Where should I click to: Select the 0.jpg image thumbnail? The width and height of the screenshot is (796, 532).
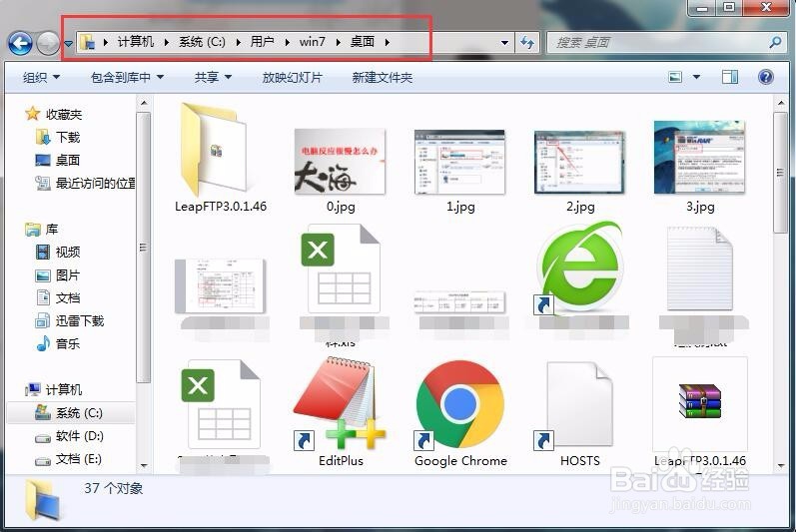(340, 162)
